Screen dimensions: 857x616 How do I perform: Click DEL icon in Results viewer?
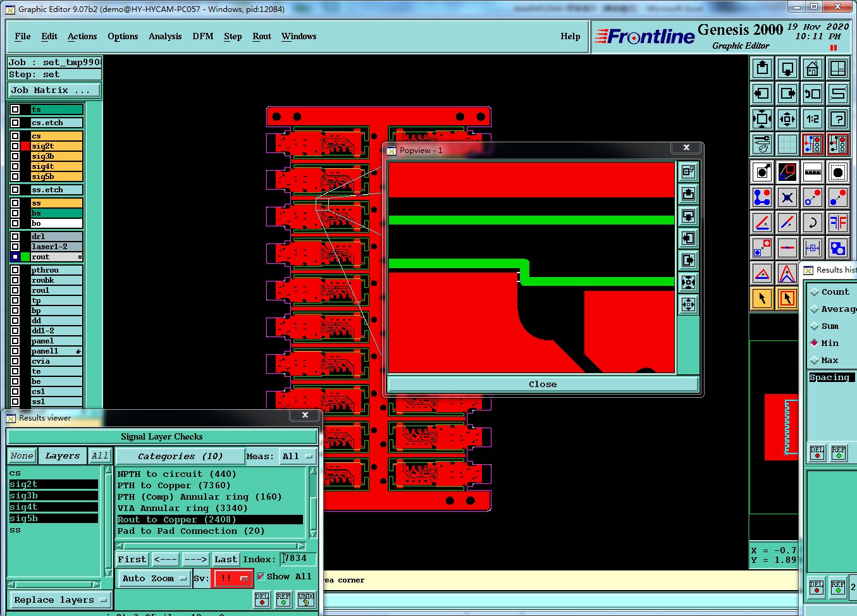(x=262, y=600)
